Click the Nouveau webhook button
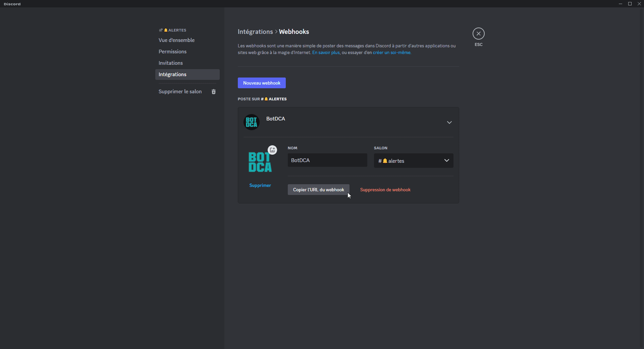 (x=262, y=83)
